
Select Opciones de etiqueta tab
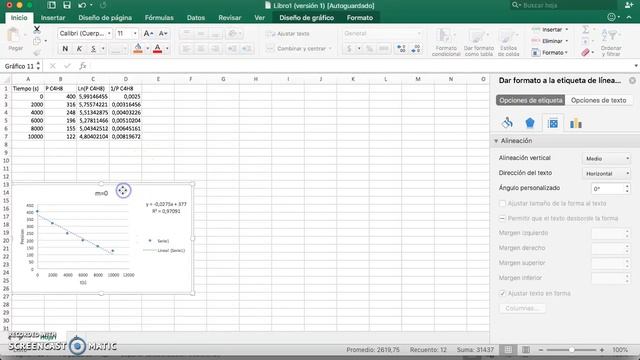tap(531, 100)
